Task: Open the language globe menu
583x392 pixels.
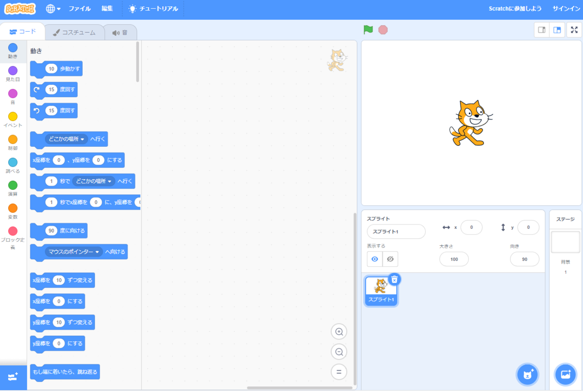Action: [x=53, y=9]
